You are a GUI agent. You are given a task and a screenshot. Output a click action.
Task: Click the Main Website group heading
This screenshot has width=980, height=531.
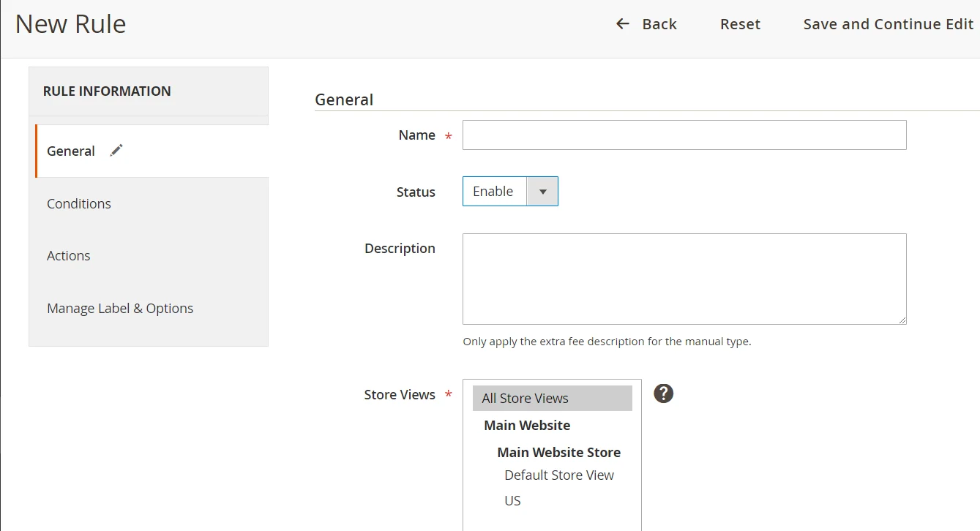(x=527, y=426)
